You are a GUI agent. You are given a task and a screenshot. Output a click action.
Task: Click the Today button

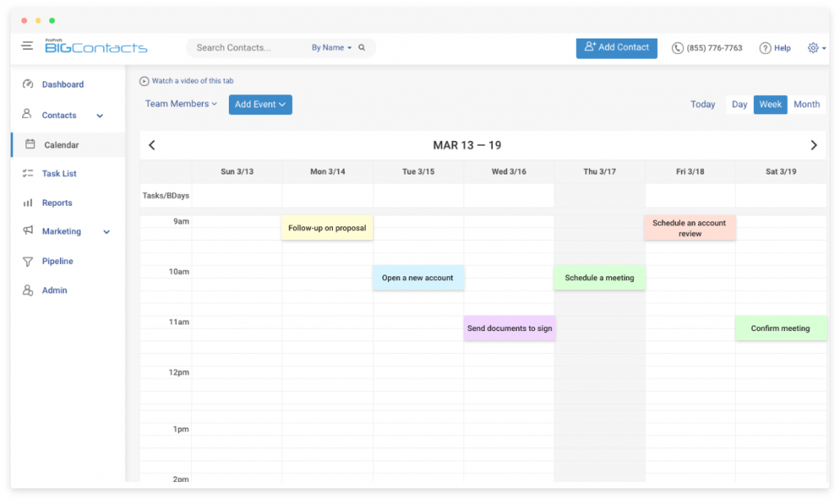click(x=702, y=104)
